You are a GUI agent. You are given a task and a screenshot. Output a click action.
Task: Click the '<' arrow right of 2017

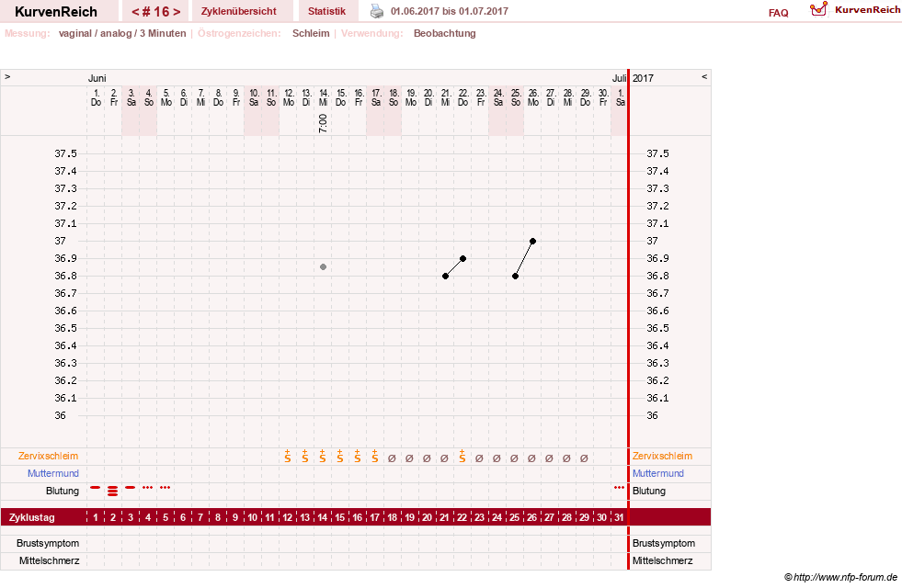(704, 76)
